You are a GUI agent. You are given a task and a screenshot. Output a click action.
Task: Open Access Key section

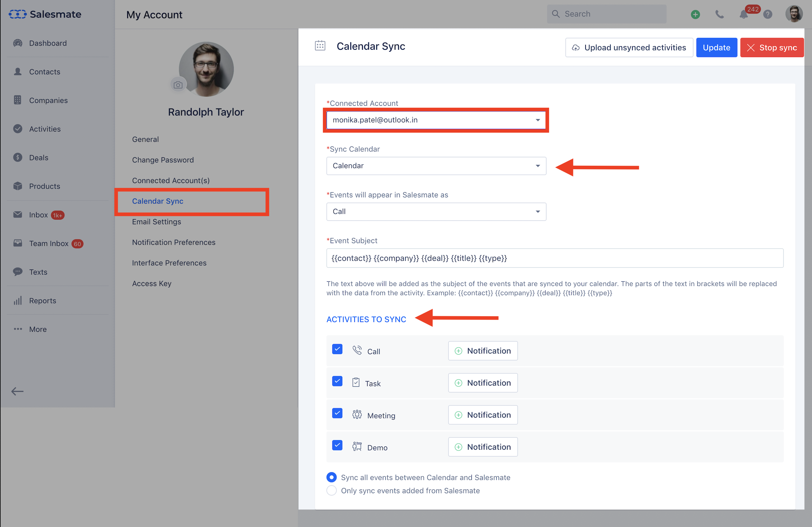click(x=152, y=283)
